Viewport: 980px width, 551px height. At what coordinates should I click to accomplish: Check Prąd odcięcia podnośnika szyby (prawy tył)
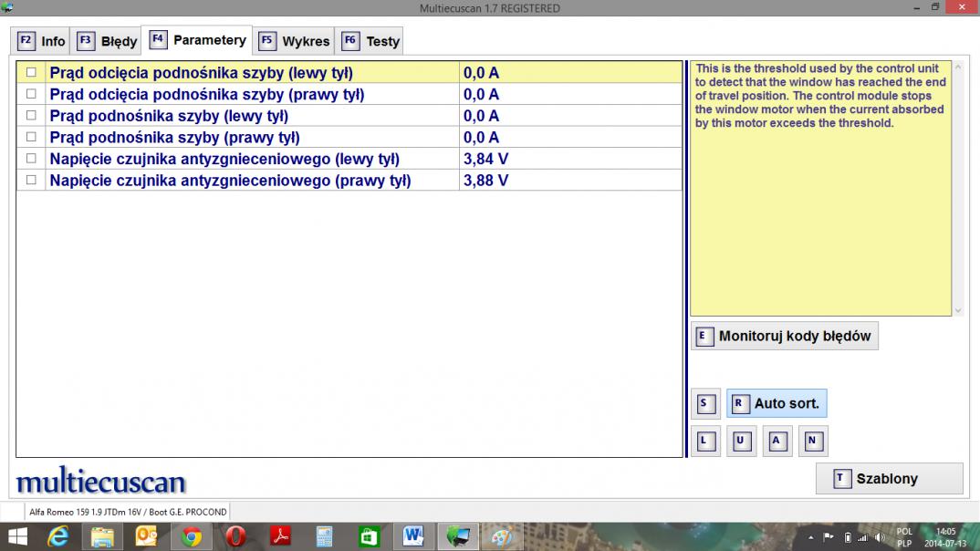31,94
